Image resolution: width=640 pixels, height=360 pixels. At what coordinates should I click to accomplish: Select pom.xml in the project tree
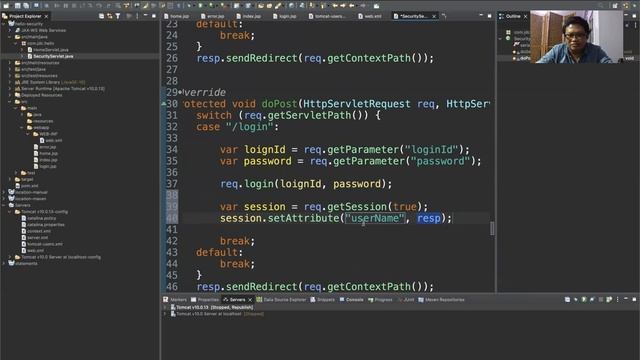26,186
